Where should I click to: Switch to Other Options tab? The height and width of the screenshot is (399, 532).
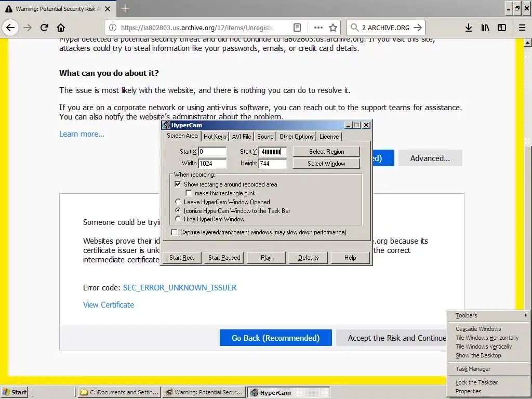coord(297,137)
